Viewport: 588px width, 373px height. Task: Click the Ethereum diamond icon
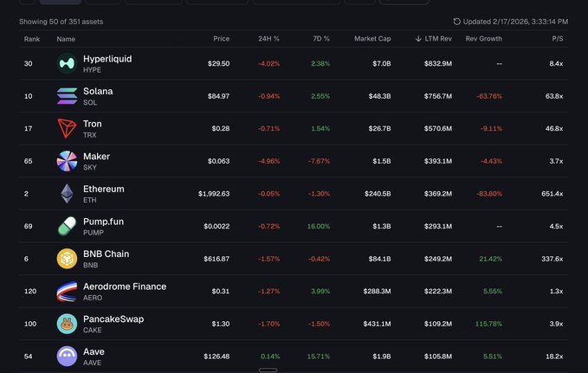pos(67,194)
